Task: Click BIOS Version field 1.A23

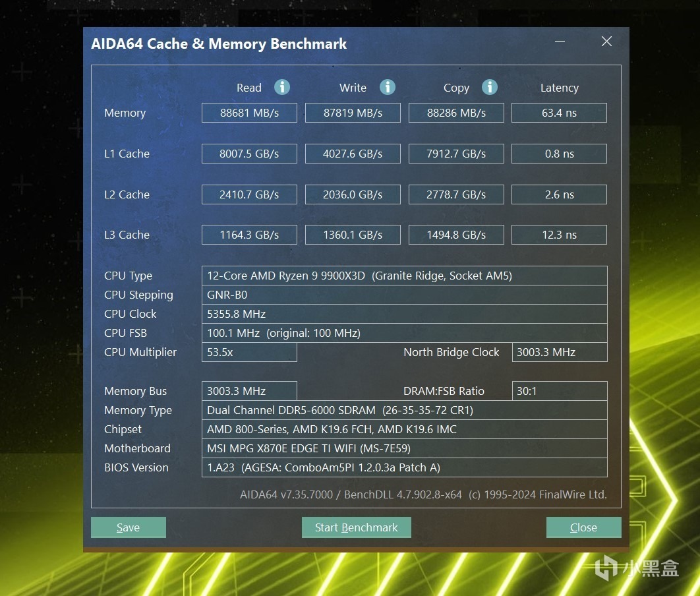Action: coord(405,467)
